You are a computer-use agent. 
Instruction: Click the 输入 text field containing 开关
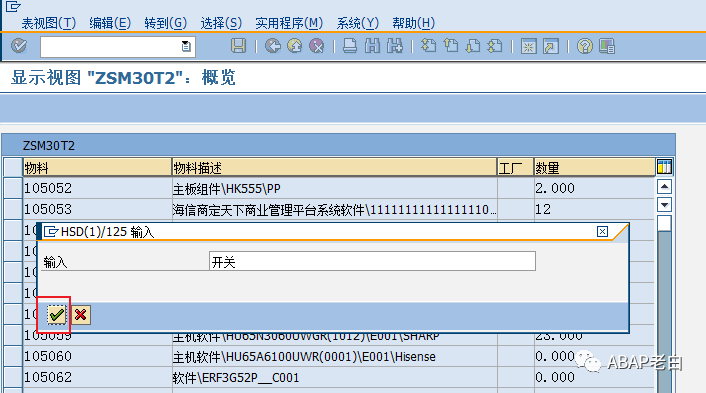tap(372, 261)
